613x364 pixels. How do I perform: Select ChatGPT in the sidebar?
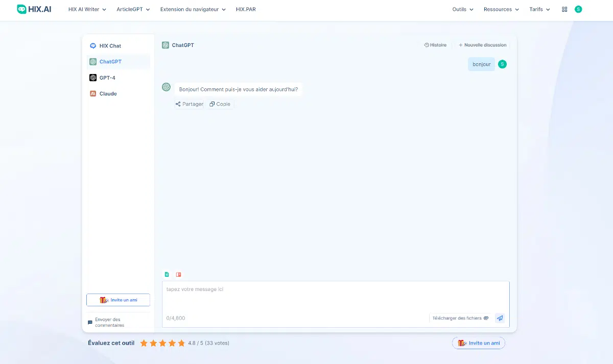coord(119,62)
